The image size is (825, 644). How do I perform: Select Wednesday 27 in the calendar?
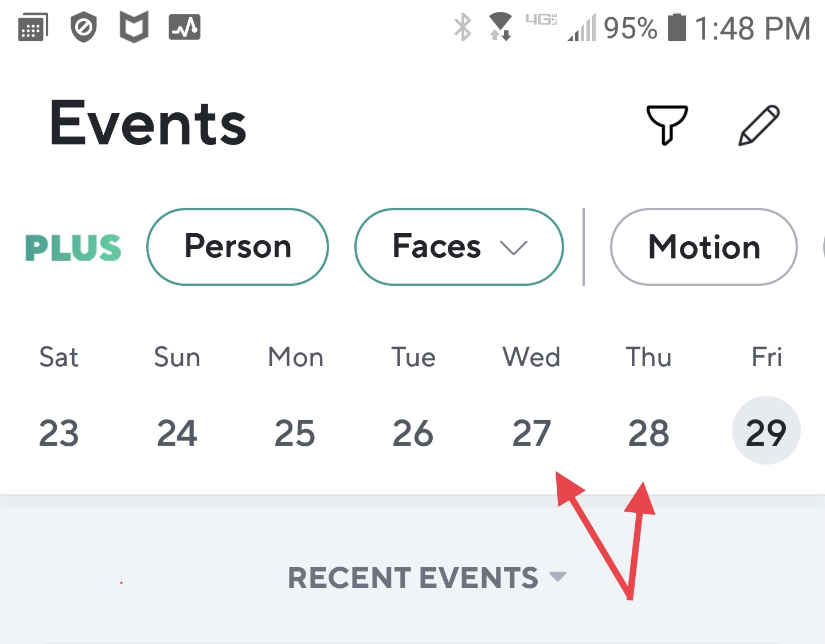[531, 433]
